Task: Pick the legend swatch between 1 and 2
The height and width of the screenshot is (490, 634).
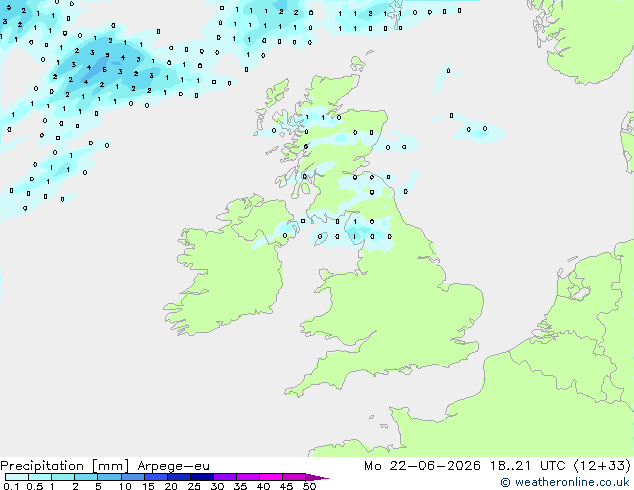Action: [63, 477]
